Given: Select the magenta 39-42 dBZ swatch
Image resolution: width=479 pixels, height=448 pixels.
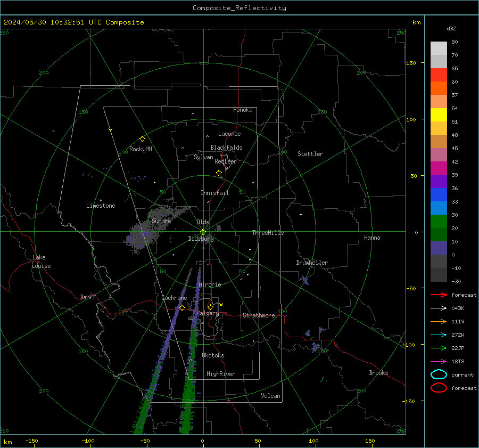Looking at the screenshot, I should coord(439,168).
